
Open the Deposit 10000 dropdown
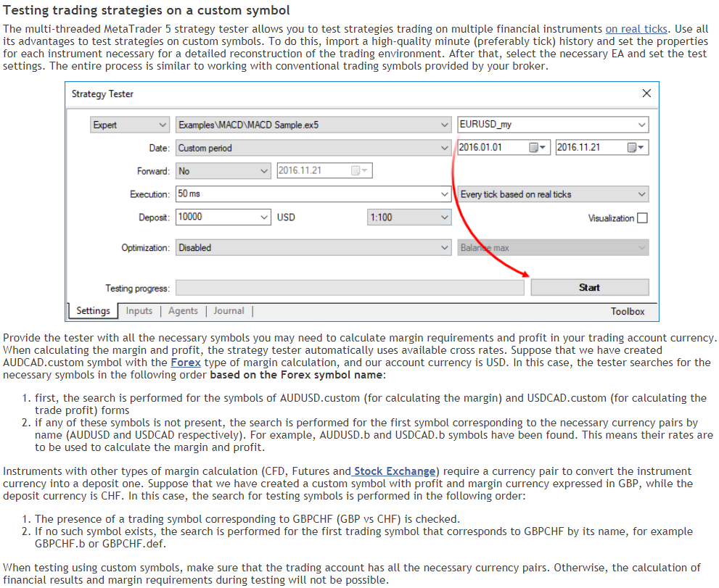[223, 218]
